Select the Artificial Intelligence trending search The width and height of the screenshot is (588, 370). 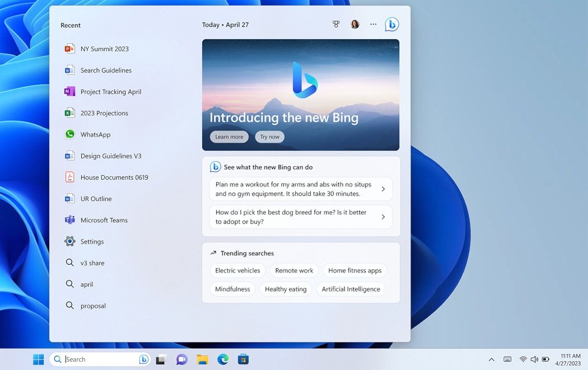coord(351,289)
